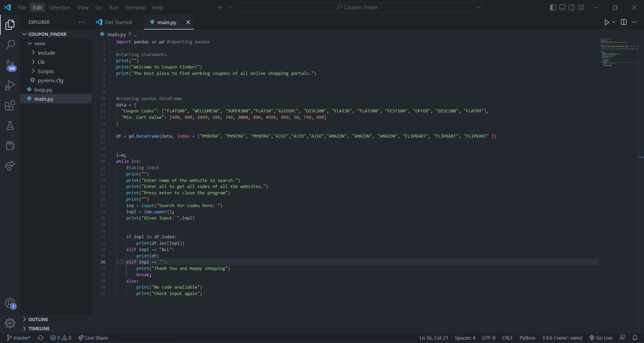Open Customize Layout options
This screenshot has height=343, width=644.
[581, 7]
